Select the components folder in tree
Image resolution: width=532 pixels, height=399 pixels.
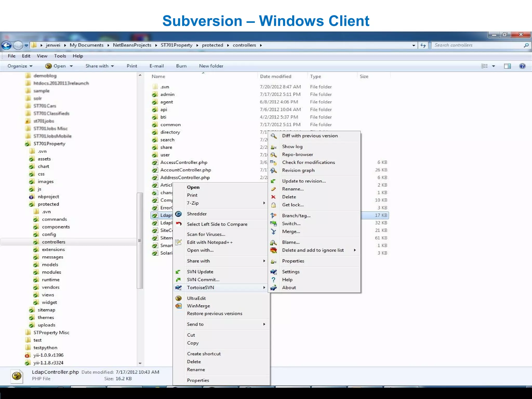56,227
